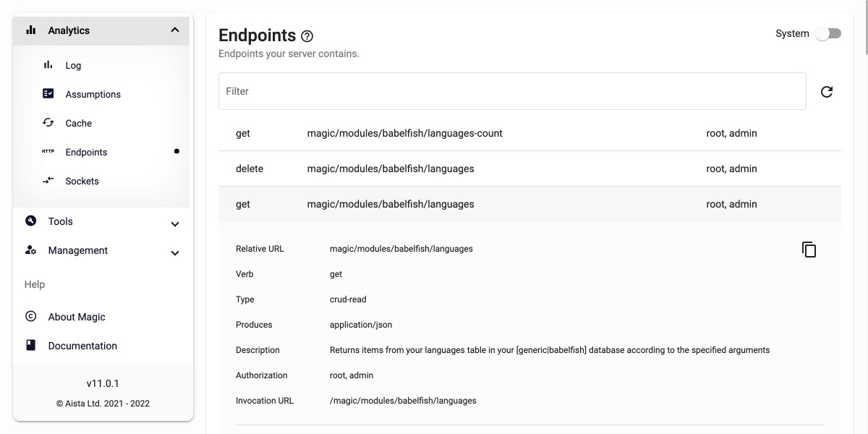Click the Documentation book icon
Image resolution: width=868 pixels, height=434 pixels.
[x=30, y=345]
